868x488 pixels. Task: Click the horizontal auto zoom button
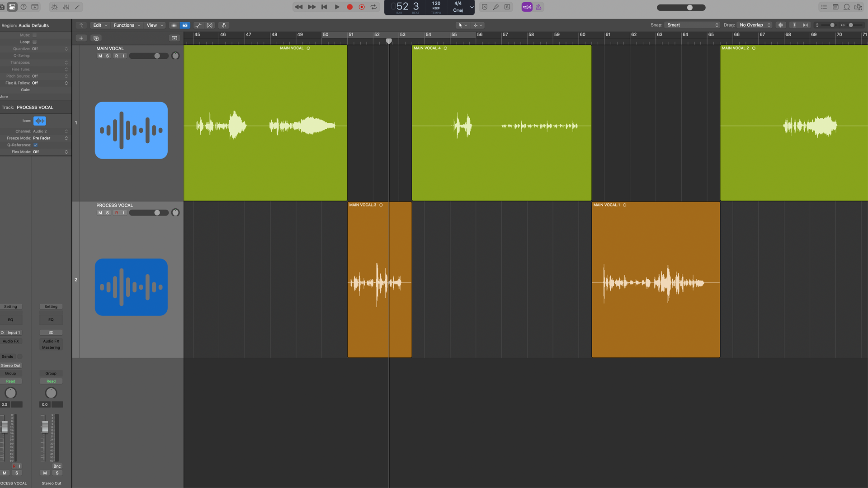point(805,25)
